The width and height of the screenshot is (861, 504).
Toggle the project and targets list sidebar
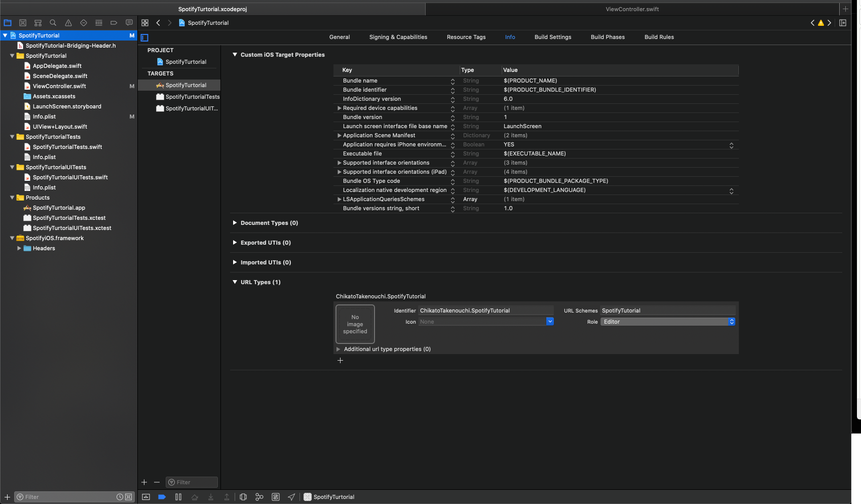(144, 37)
